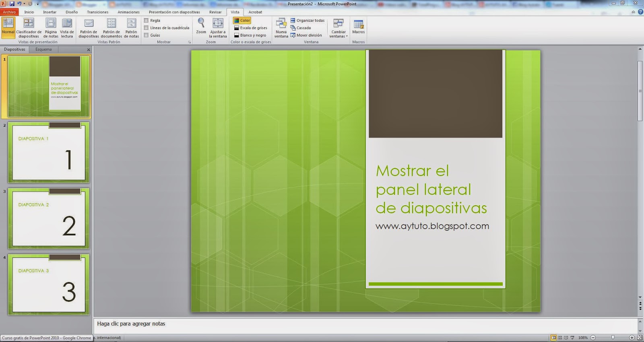Open Clasificador de diapositivas view

29,28
